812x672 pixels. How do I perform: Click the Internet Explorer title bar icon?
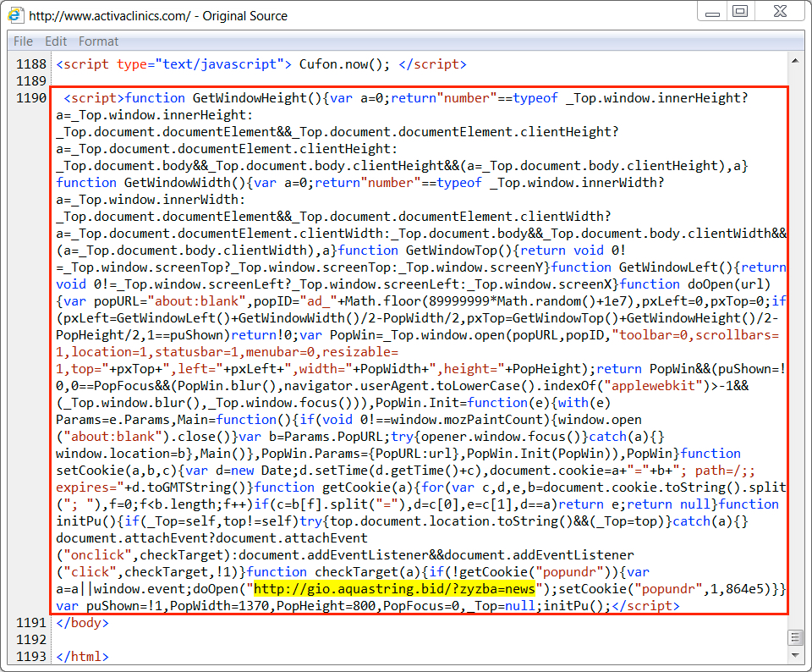click(x=15, y=15)
